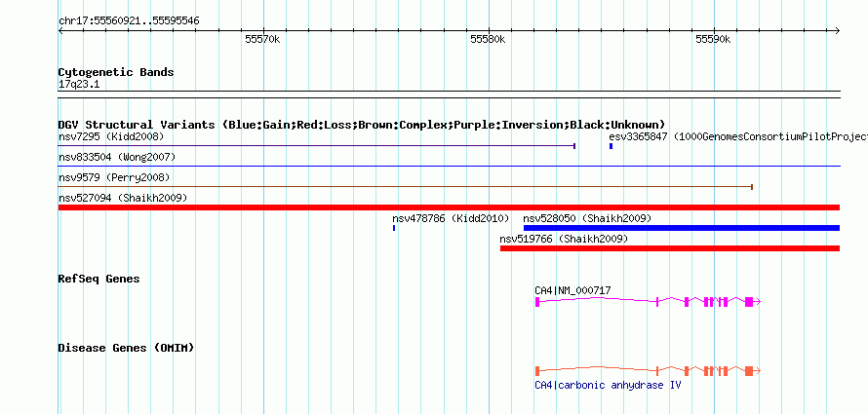Screen dimensions: 868x414
Task: Click the DGV Structural Variants track heading
Action: click(362, 125)
